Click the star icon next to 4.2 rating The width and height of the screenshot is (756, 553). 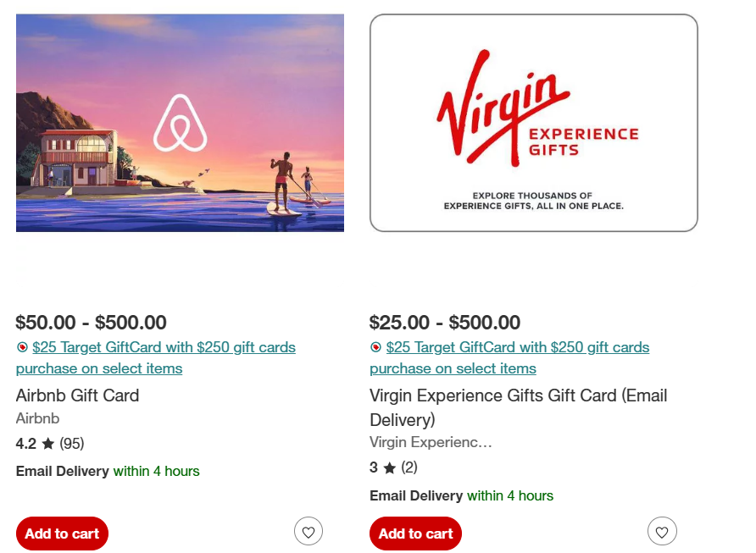coord(48,443)
